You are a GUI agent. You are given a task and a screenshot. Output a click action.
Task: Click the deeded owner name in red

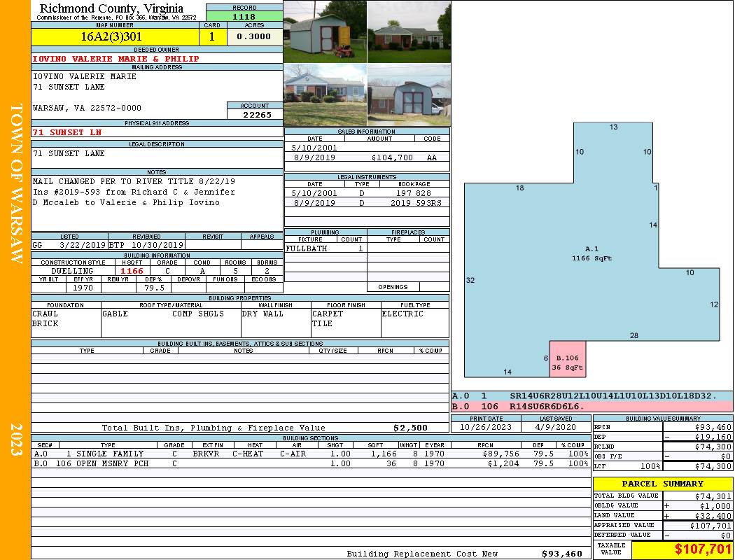click(116, 59)
